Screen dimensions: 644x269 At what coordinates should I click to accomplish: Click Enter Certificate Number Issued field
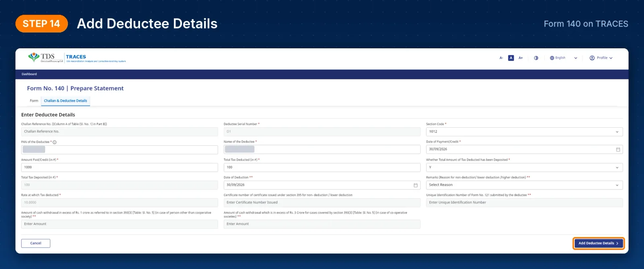click(322, 203)
